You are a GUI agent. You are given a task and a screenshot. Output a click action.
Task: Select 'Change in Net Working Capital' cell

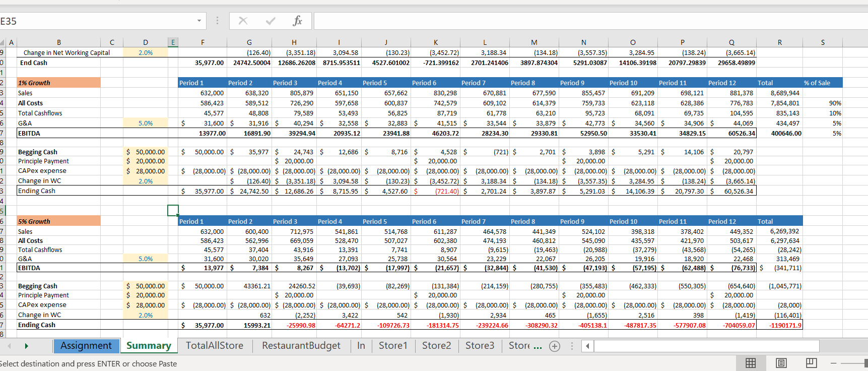(x=66, y=52)
